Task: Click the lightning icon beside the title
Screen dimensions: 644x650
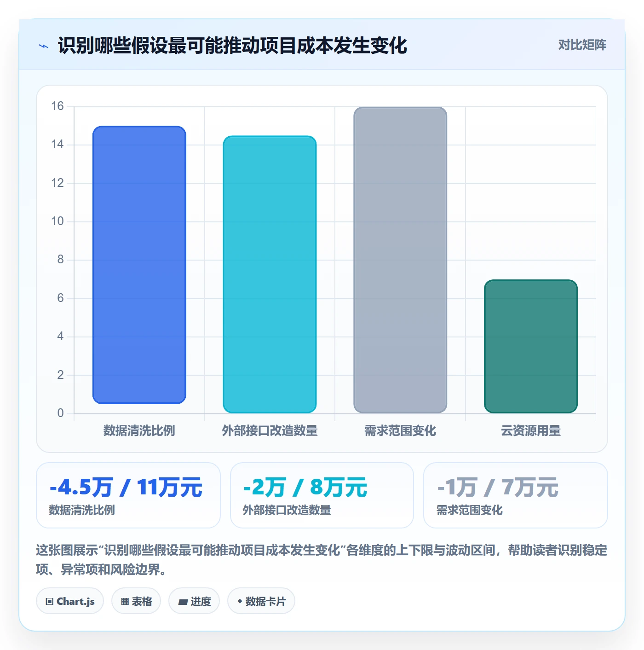Action: [44, 46]
